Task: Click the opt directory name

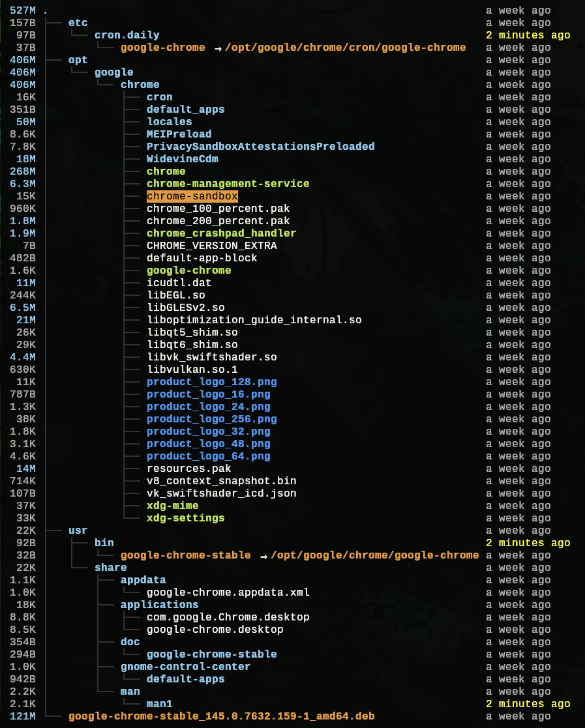Action: pyautogui.click(x=78, y=60)
